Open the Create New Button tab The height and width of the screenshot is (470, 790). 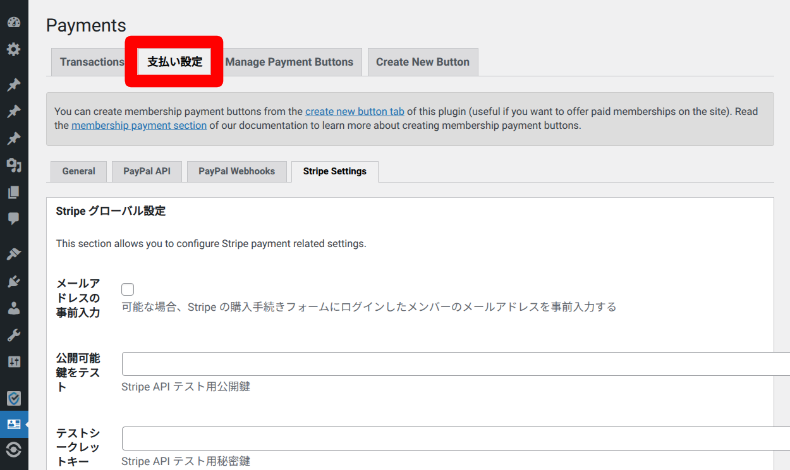(423, 62)
